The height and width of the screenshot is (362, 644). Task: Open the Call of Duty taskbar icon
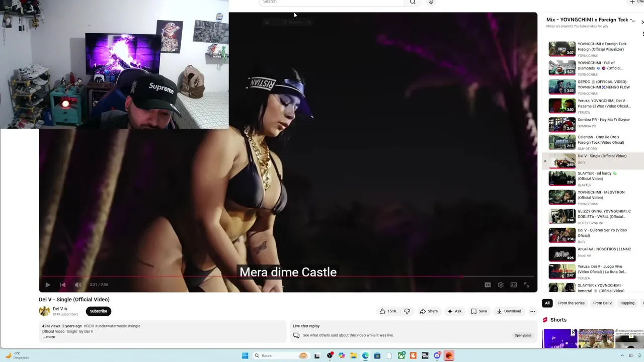(425, 356)
